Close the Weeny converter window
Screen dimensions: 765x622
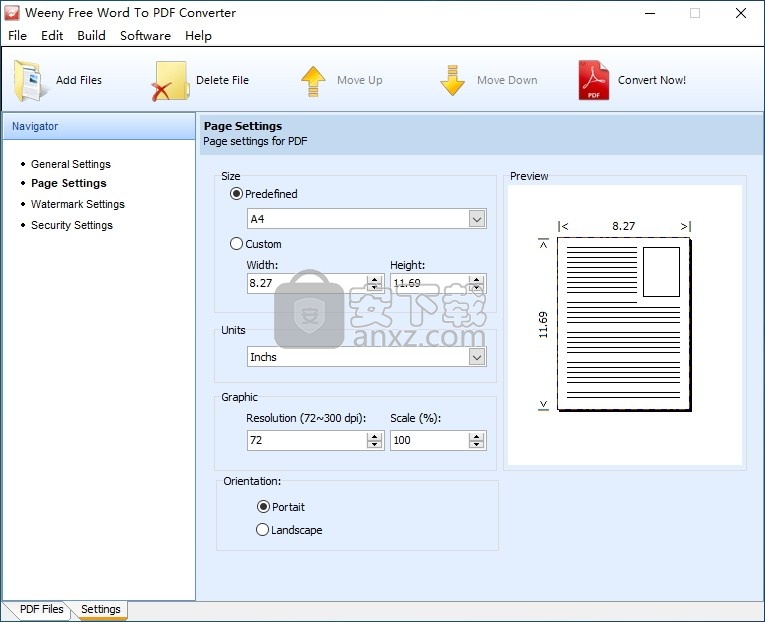click(741, 13)
